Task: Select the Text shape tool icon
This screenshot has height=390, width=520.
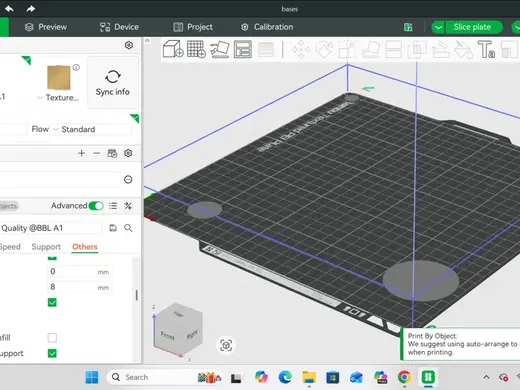Action: click(x=486, y=50)
